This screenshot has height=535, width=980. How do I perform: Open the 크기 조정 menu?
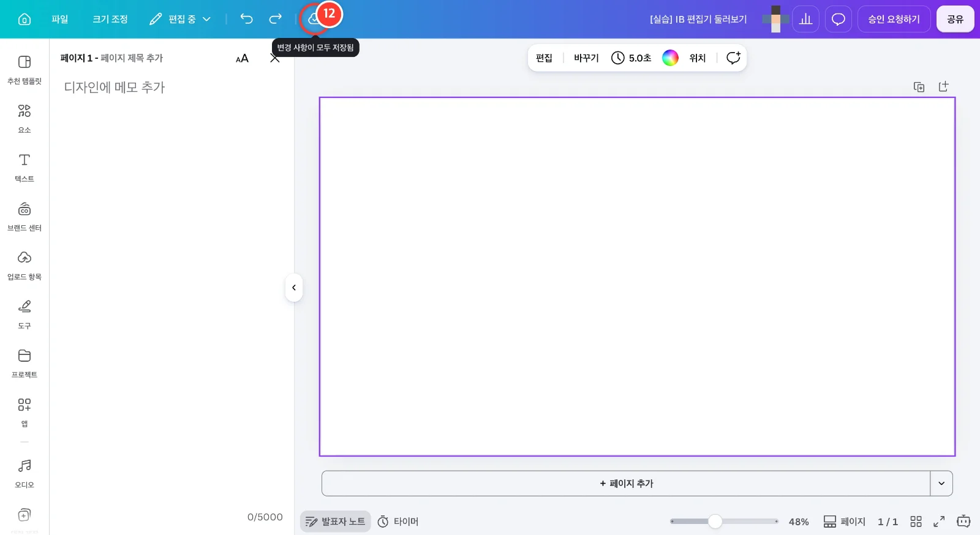click(110, 19)
